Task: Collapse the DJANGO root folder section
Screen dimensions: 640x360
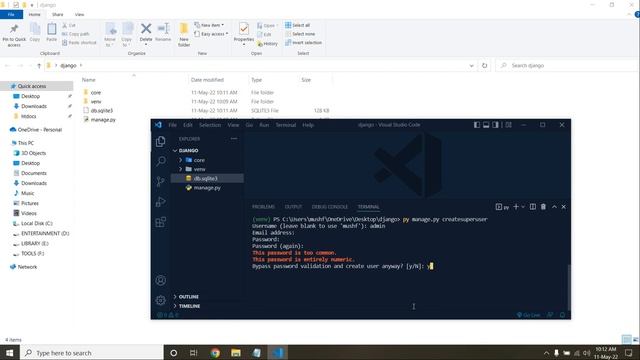Action: [175, 151]
